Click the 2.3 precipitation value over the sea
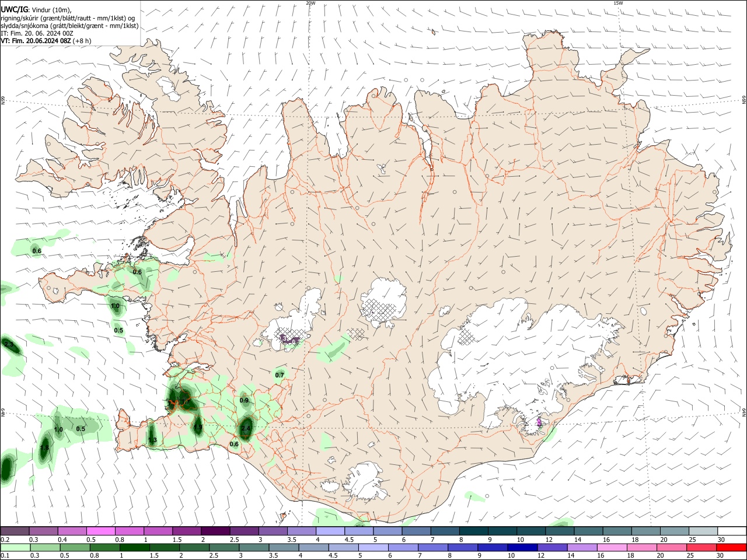This screenshot has height=560, width=747. click(x=9, y=345)
